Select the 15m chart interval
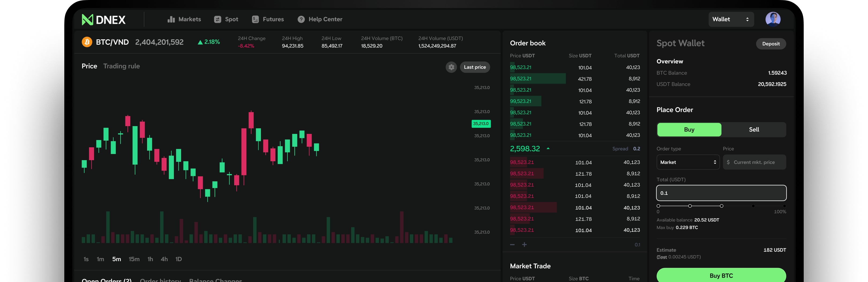 (x=134, y=259)
